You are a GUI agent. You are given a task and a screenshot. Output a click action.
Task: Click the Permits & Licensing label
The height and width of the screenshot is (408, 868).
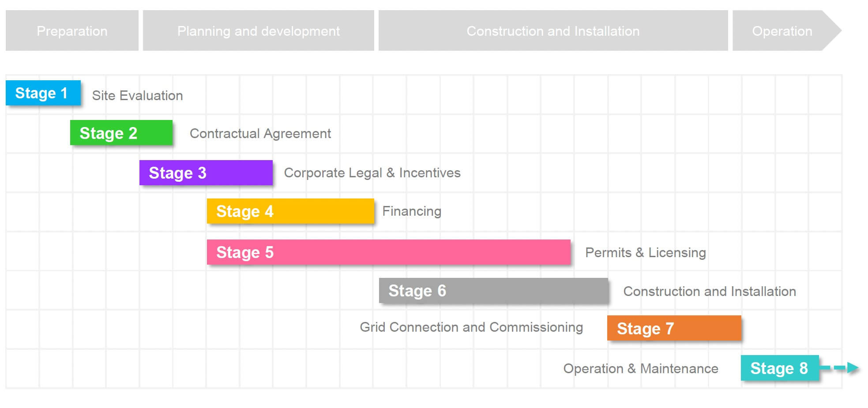(x=645, y=253)
